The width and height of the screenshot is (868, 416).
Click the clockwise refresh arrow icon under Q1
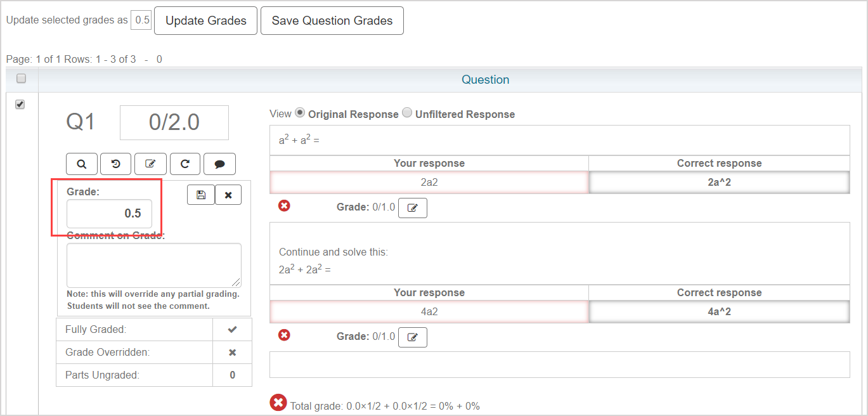[185, 164]
